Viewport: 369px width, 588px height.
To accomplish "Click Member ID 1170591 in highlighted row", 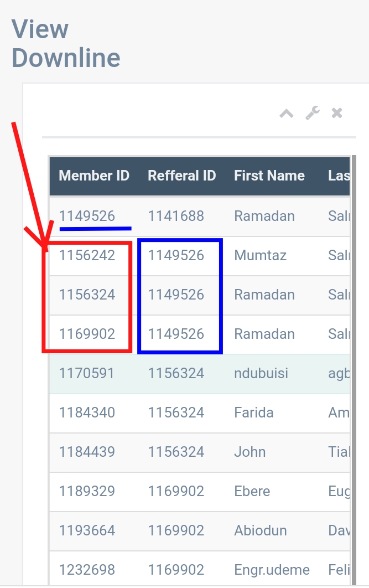I will tap(87, 373).
